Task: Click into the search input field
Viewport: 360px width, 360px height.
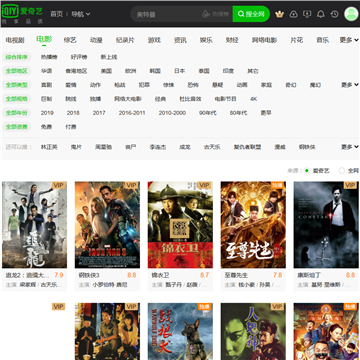Action: (x=167, y=14)
